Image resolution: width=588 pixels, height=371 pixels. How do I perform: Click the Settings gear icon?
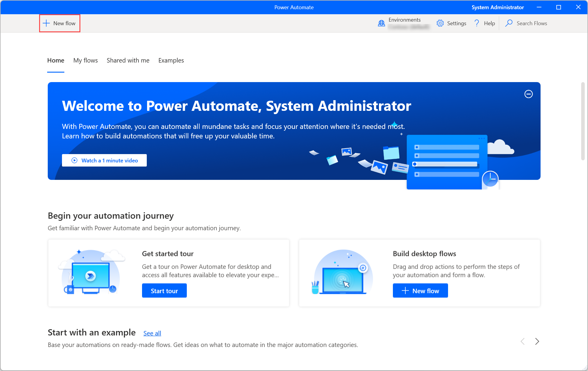(x=440, y=23)
